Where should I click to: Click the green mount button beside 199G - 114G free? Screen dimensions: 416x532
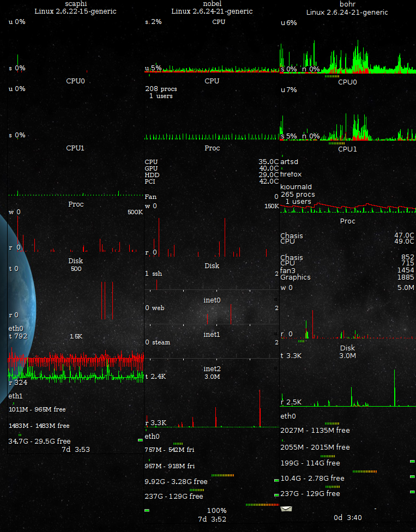tap(412, 462)
